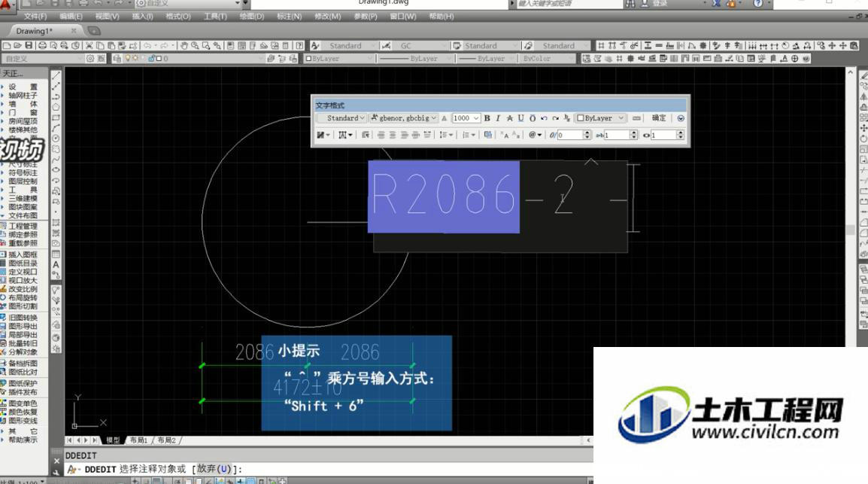The height and width of the screenshot is (484, 868).
Task: Open the symbol @ insert menu
Action: [x=534, y=135]
